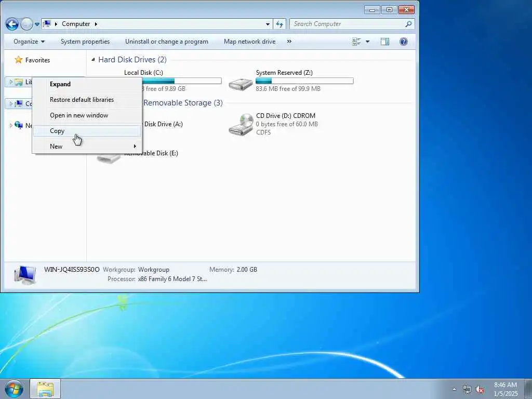Click the System Reserved (Z:) label
This screenshot has width=532, height=399.
click(x=284, y=73)
